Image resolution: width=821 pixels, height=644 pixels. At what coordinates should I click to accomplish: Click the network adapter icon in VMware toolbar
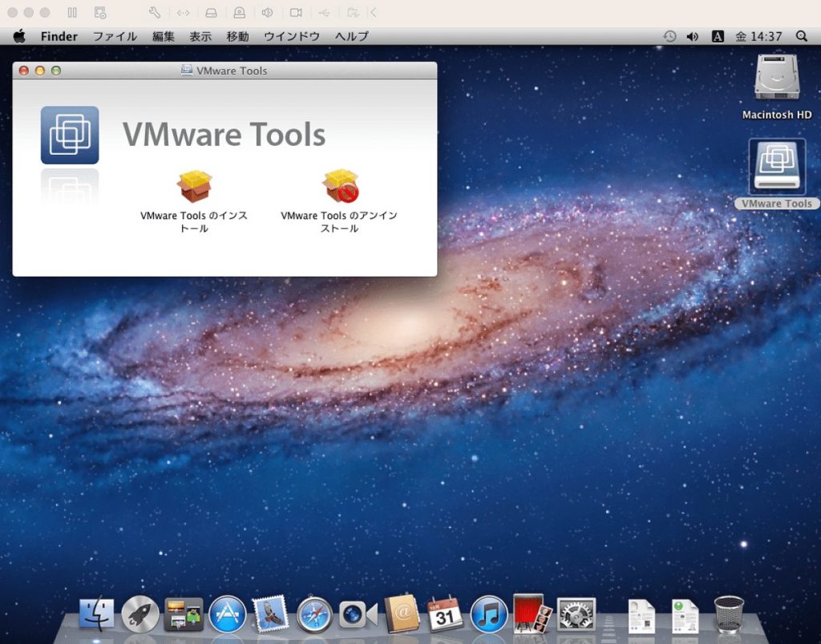pos(183,13)
